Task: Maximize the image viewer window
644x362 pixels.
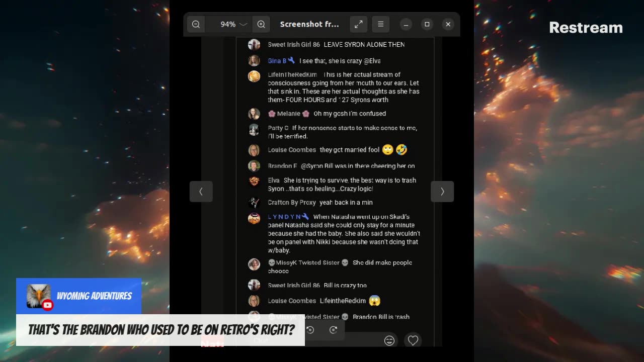Action: click(x=427, y=24)
